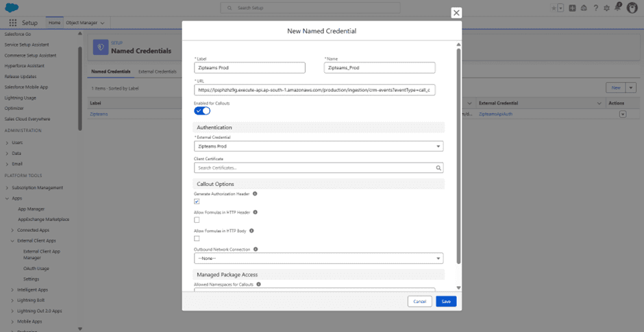Open External Client App Manager in sidebar
The height and width of the screenshot is (332, 644).
42,254
